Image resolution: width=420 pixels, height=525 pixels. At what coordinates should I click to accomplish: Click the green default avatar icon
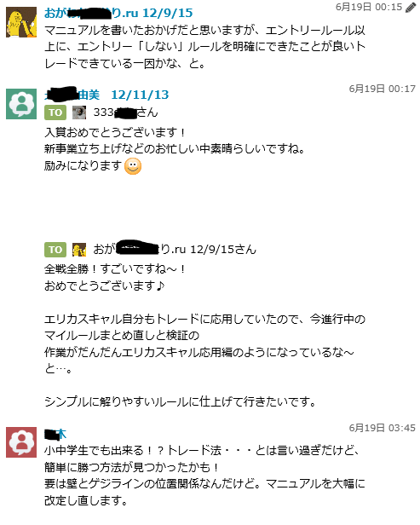tap(21, 104)
